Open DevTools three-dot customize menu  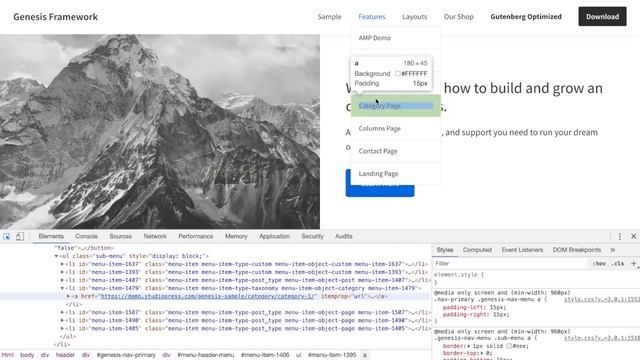pyautogui.click(x=620, y=236)
